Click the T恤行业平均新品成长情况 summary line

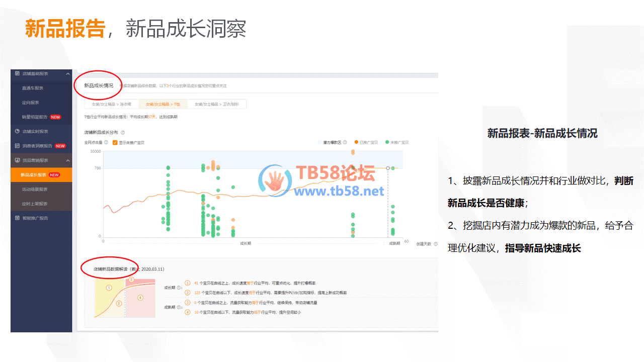pos(131,117)
